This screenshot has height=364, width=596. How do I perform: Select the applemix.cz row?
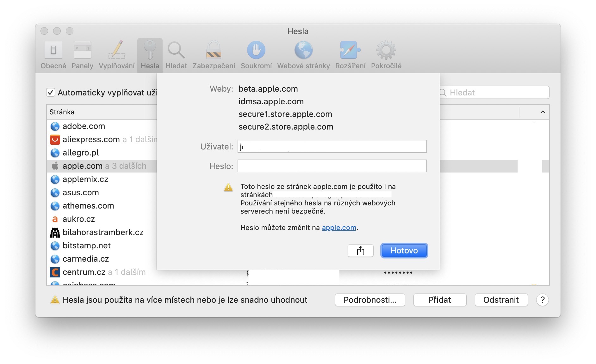(102, 179)
